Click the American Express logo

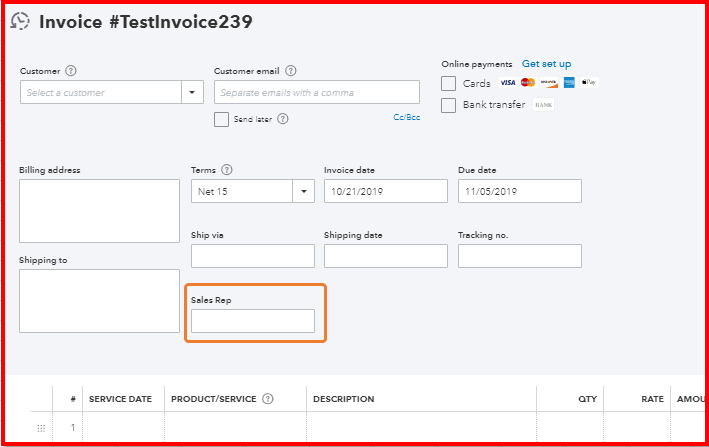[x=569, y=83]
